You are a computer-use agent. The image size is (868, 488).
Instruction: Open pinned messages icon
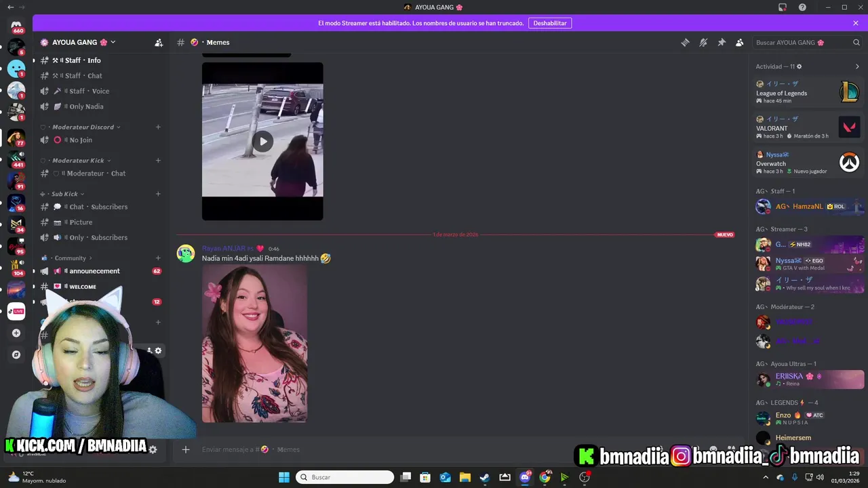[722, 42]
